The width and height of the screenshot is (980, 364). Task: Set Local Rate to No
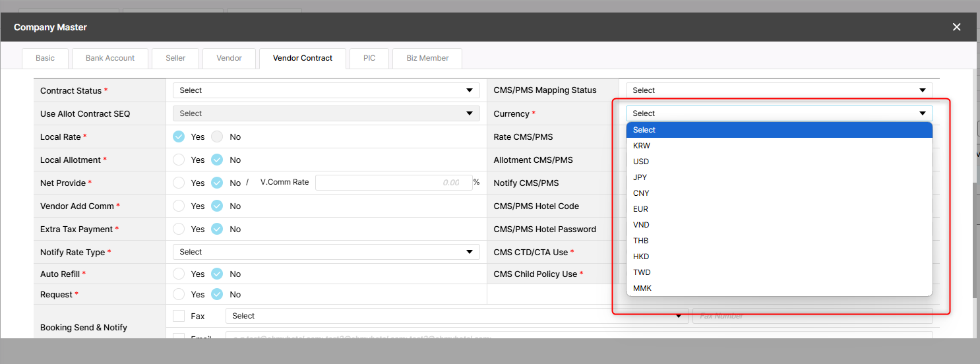click(218, 137)
